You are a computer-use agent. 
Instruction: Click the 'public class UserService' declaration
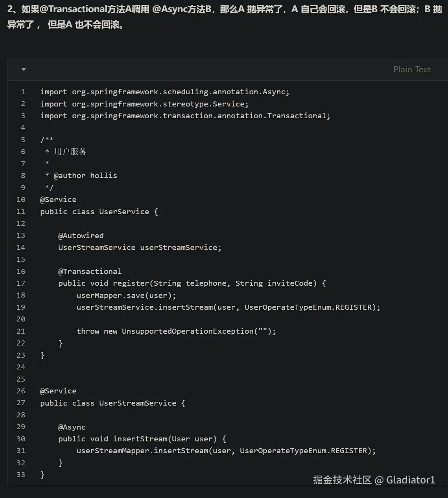pos(99,212)
